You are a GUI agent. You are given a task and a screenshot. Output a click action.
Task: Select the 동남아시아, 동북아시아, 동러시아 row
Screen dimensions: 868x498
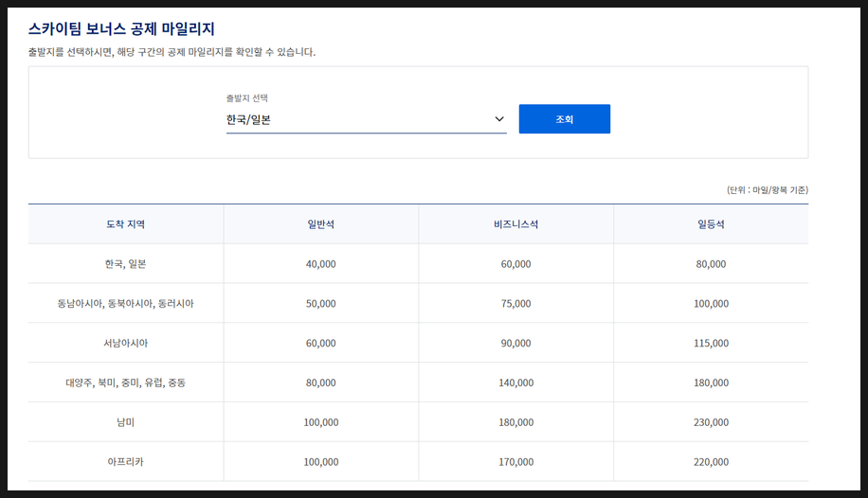point(418,303)
